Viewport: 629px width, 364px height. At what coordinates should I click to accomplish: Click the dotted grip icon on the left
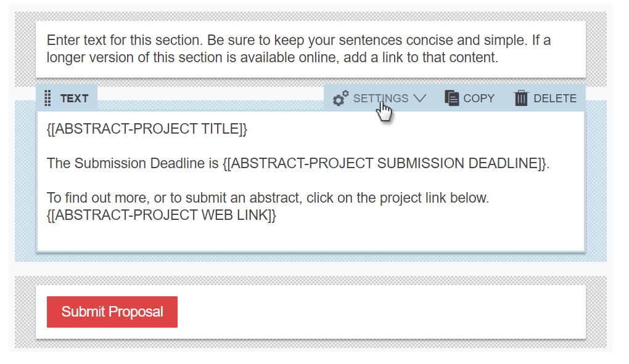point(48,97)
